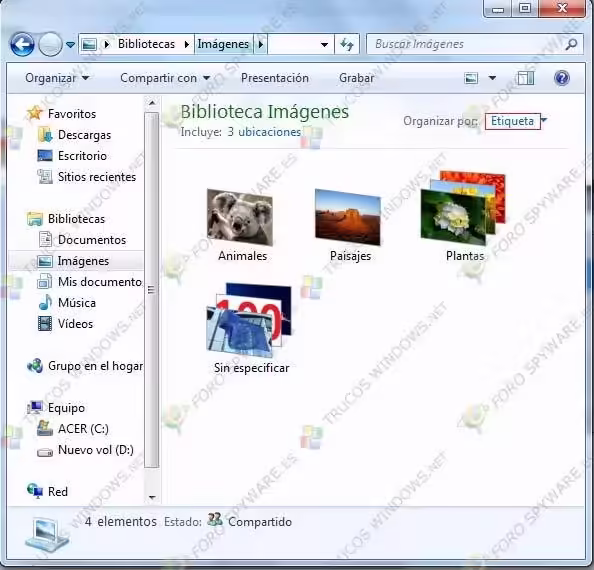This screenshot has height=570, width=594.
Task: Open Nuevo vol (D:) drive
Action: click(x=85, y=450)
